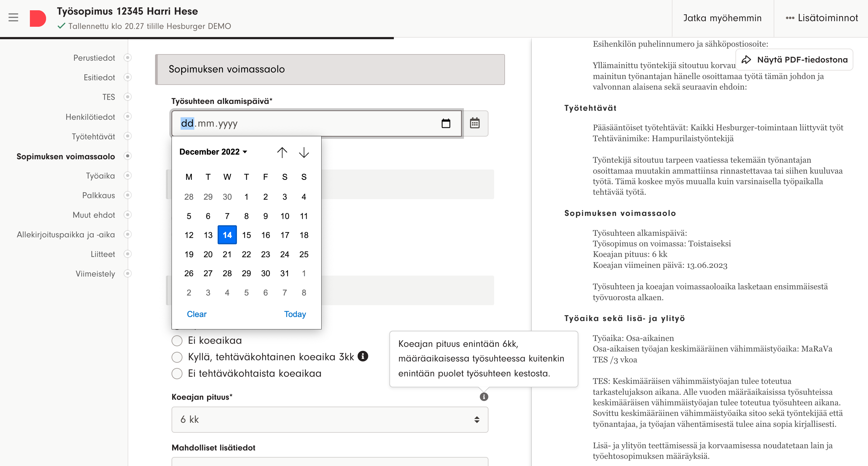Select Kyllä, tehtäväkohtainen koeaika 3kk option
868x466 pixels.
[177, 357]
